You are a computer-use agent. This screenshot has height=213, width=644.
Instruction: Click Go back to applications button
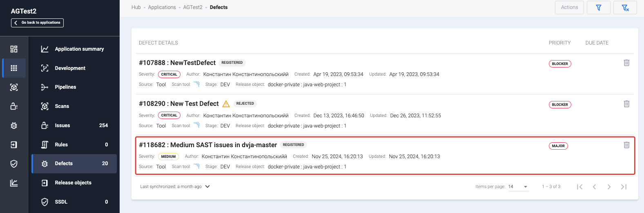[x=37, y=23]
